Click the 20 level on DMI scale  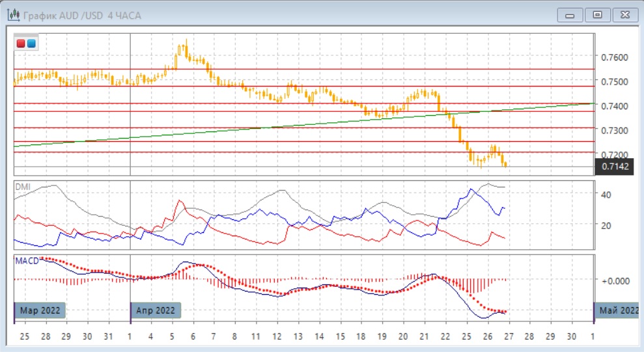point(605,225)
